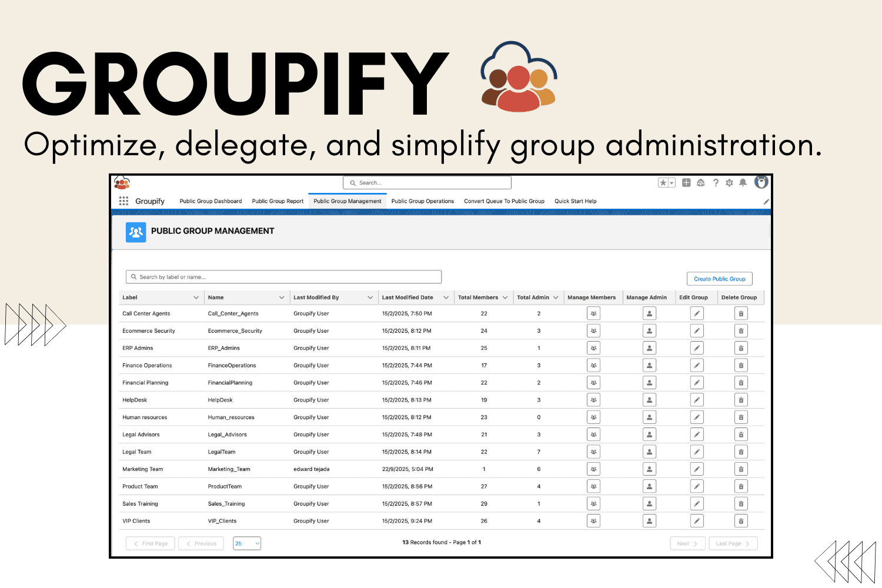The height and width of the screenshot is (588, 882).
Task: Click the Last Page button
Action: [x=733, y=543]
